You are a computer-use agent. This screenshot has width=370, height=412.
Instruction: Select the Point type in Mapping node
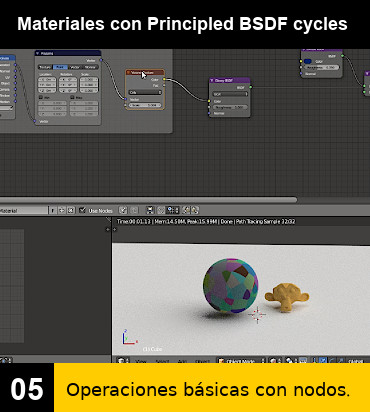tap(60, 67)
